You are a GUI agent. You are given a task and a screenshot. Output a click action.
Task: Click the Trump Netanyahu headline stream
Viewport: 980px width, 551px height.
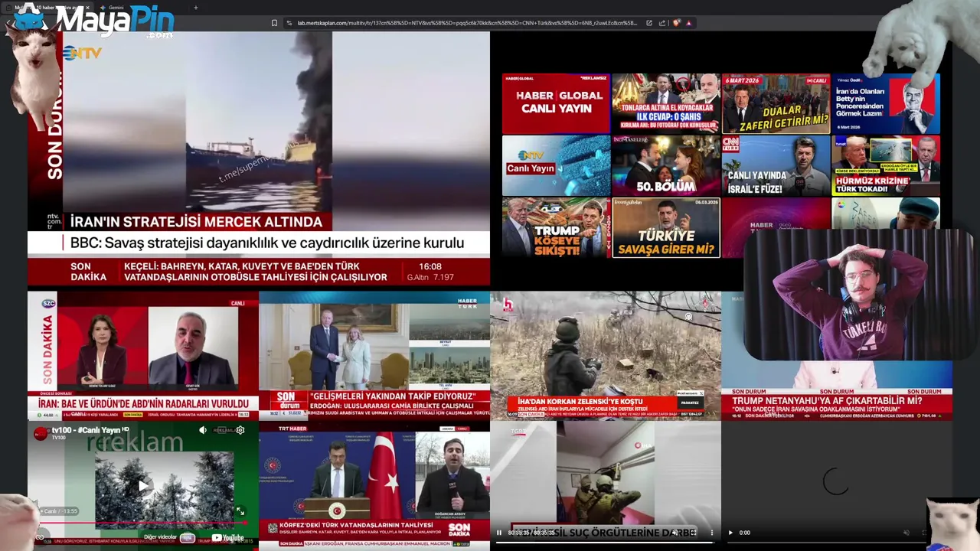click(x=837, y=355)
